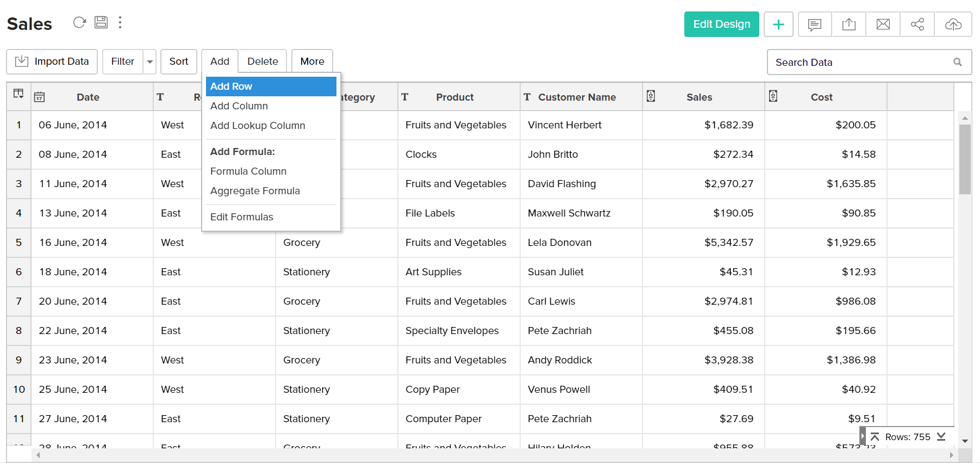The image size is (980, 463).
Task: Open the comments speech bubble icon
Action: 814,24
